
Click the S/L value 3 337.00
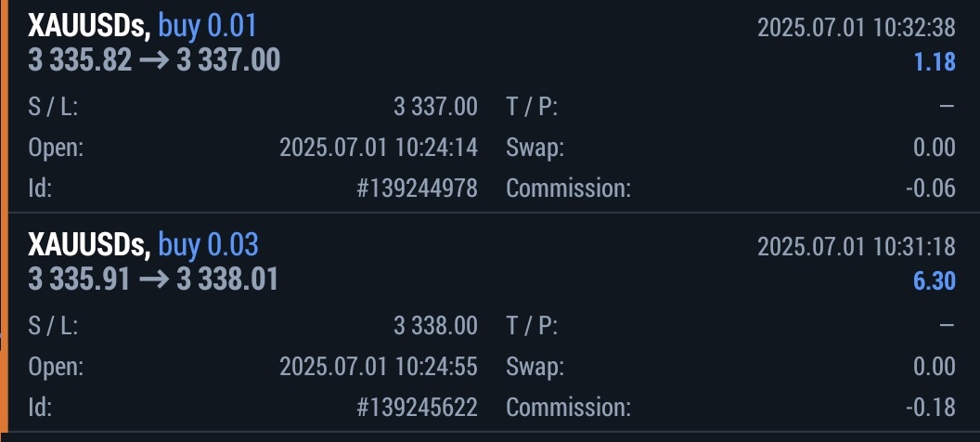[435, 107]
